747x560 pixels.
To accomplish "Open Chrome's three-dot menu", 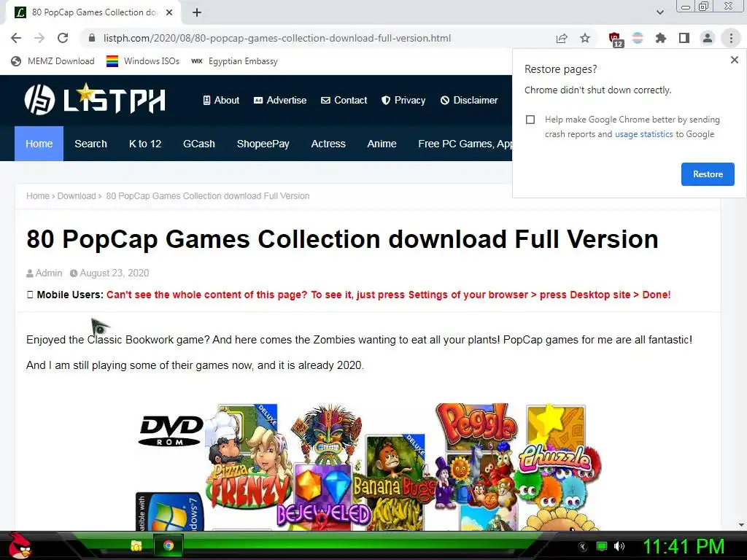I will (731, 38).
